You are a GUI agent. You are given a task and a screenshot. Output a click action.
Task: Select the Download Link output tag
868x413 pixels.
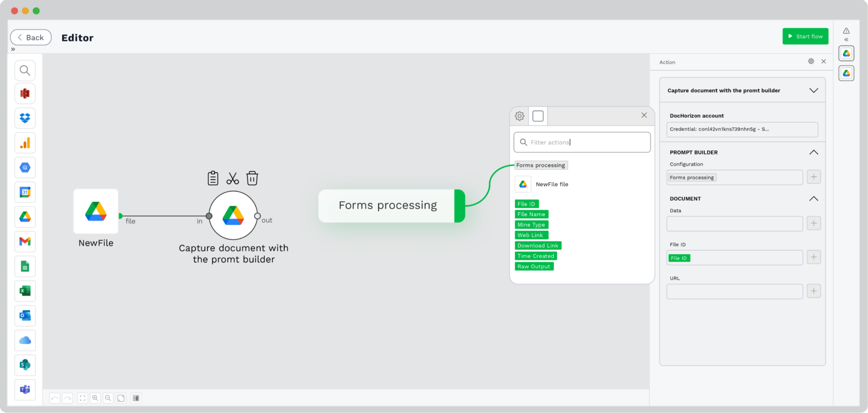click(x=537, y=245)
